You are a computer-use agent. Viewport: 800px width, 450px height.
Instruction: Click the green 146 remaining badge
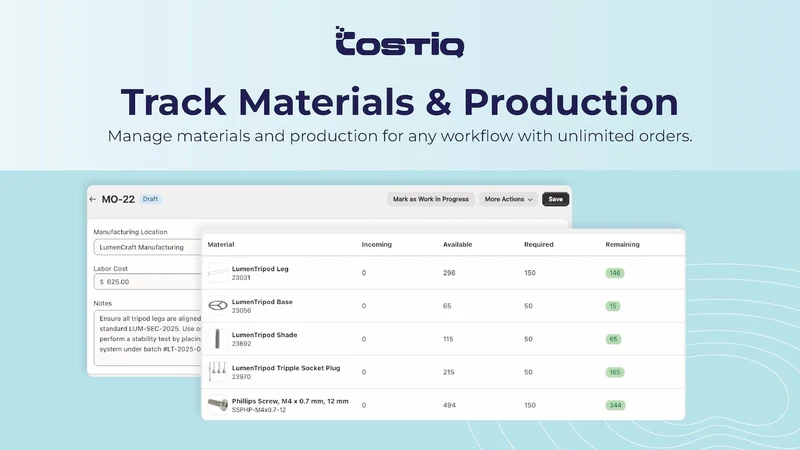click(x=615, y=273)
